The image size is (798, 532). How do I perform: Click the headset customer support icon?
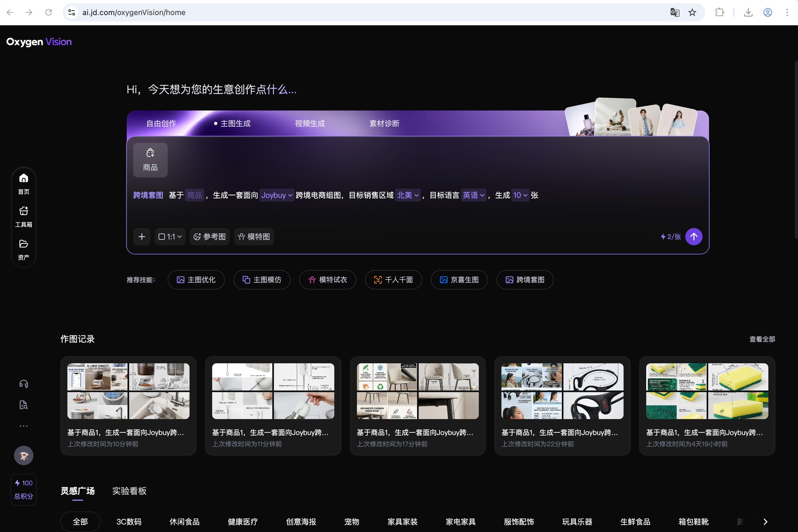[23, 384]
